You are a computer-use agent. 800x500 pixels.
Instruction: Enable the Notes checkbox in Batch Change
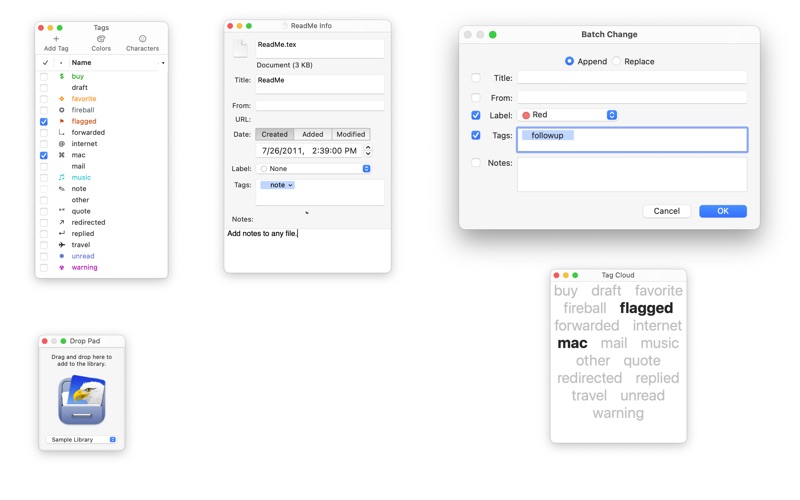click(476, 163)
